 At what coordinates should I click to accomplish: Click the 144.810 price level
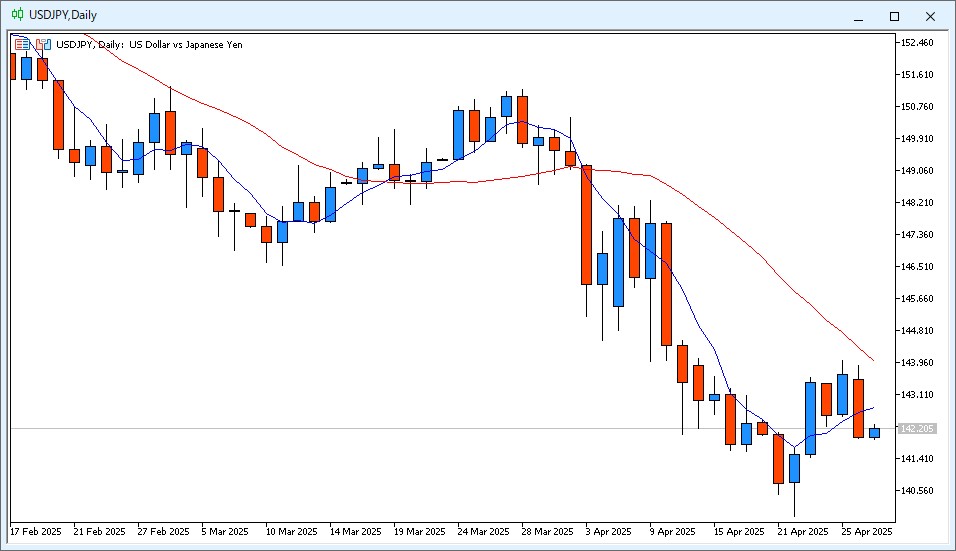click(x=917, y=330)
